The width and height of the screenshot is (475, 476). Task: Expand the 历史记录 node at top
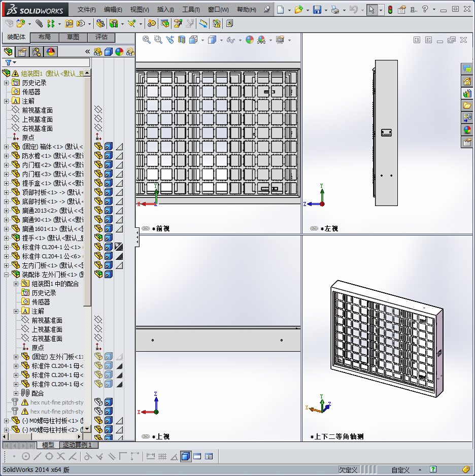click(x=7, y=83)
